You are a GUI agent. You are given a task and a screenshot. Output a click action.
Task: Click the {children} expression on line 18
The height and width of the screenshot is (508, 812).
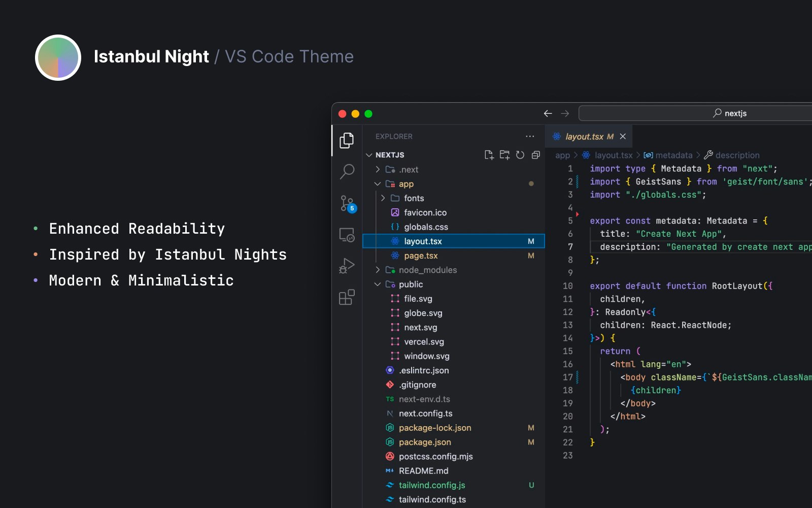656,390
